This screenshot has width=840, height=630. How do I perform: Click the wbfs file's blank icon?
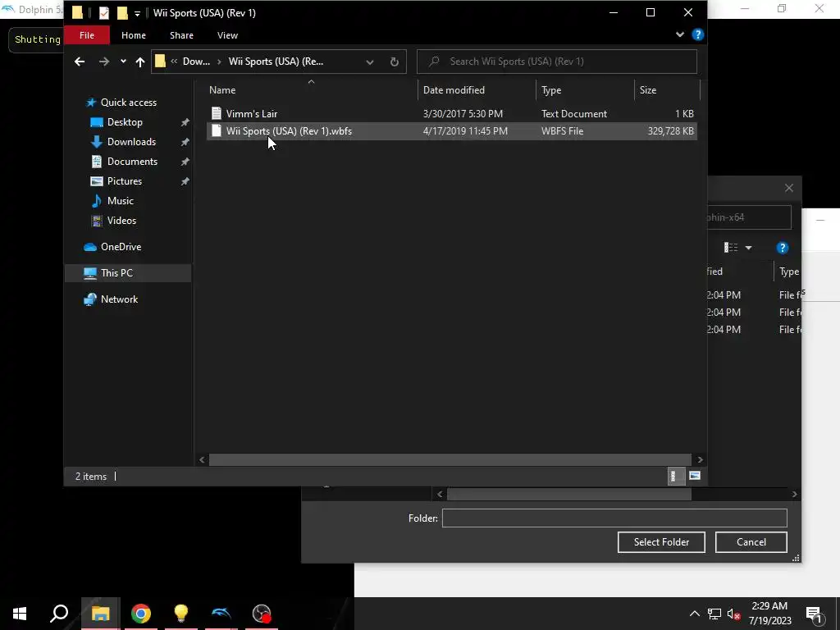pyautogui.click(x=217, y=130)
